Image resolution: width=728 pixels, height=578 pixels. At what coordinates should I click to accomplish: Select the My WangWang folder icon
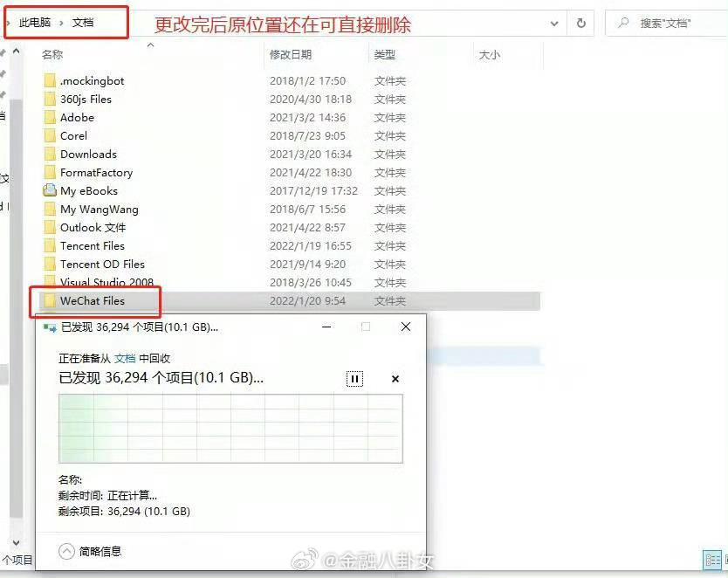click(x=50, y=209)
